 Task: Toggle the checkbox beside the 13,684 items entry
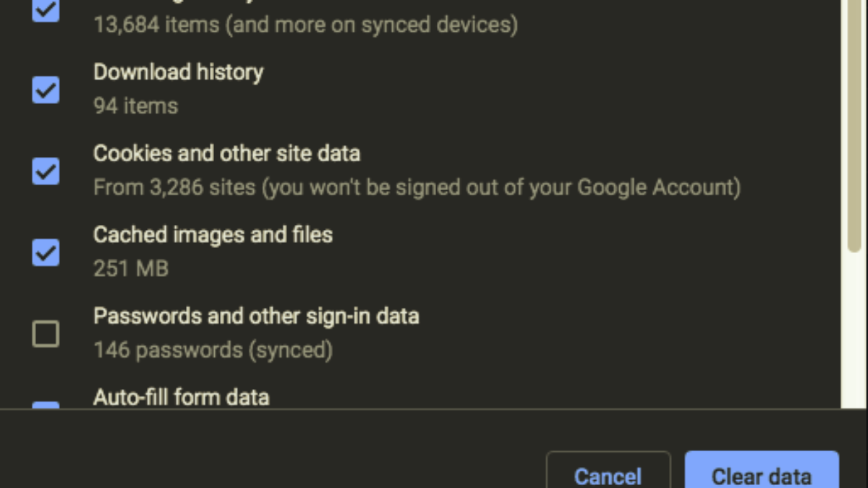pyautogui.click(x=46, y=10)
